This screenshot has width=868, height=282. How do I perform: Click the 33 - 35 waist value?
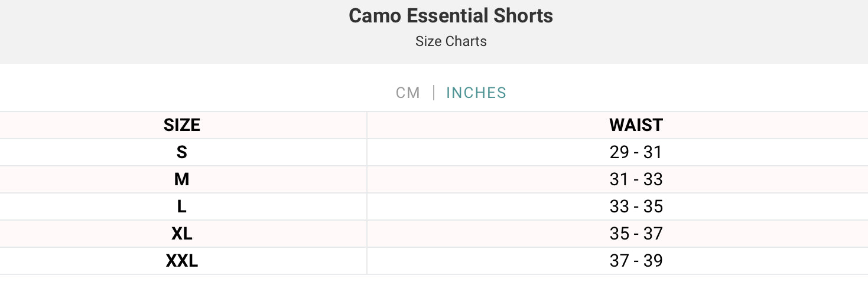pos(636,206)
